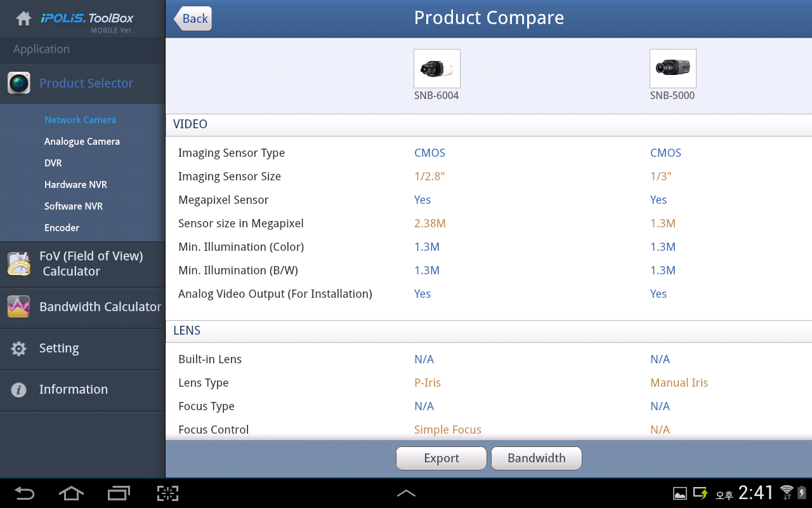Tap the home icon beside the iPOLiS logo
The height and width of the screenshot is (508, 812).
pyautogui.click(x=23, y=18)
